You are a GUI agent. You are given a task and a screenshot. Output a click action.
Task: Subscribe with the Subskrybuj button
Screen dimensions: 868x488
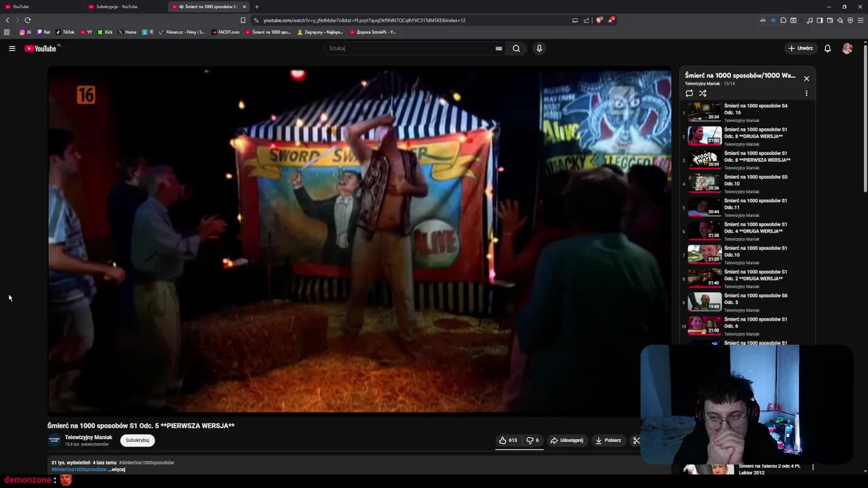click(x=137, y=440)
